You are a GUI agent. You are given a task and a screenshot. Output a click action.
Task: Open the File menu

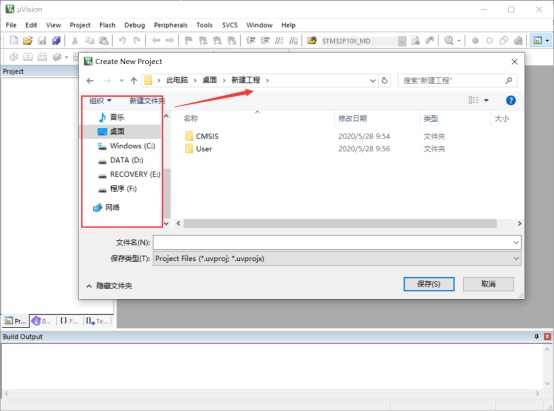(11, 25)
